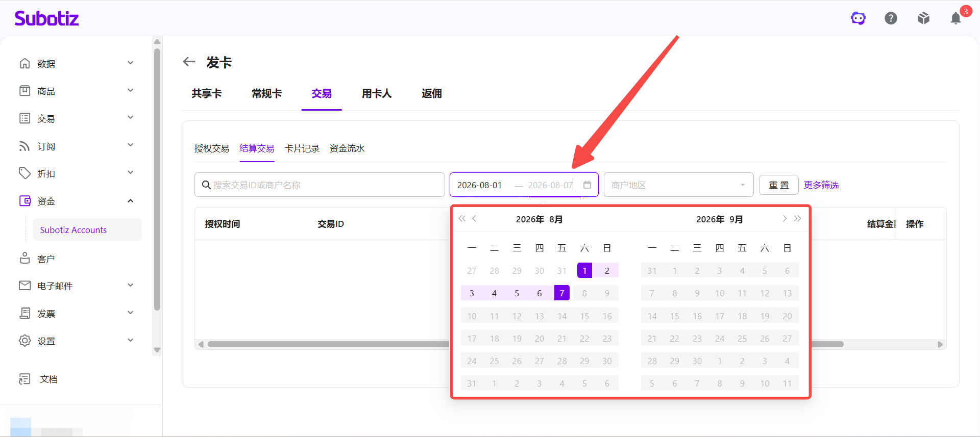The width and height of the screenshot is (980, 437).
Task: Click table horizontal scrollbar right arrow
Action: coord(940,344)
